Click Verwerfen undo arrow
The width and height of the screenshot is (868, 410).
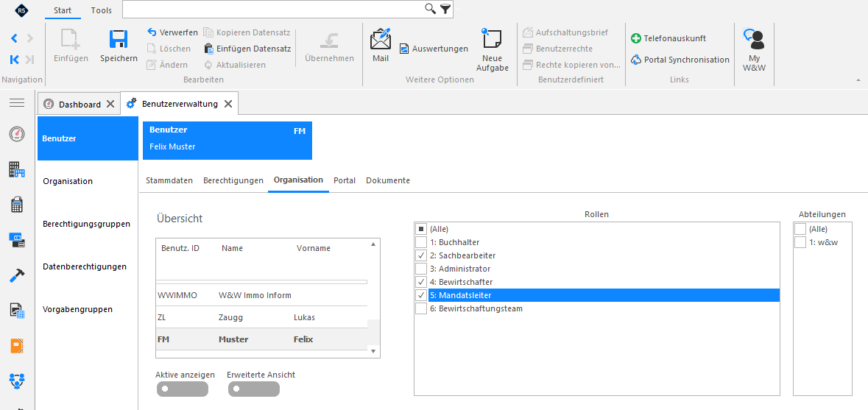click(x=152, y=32)
